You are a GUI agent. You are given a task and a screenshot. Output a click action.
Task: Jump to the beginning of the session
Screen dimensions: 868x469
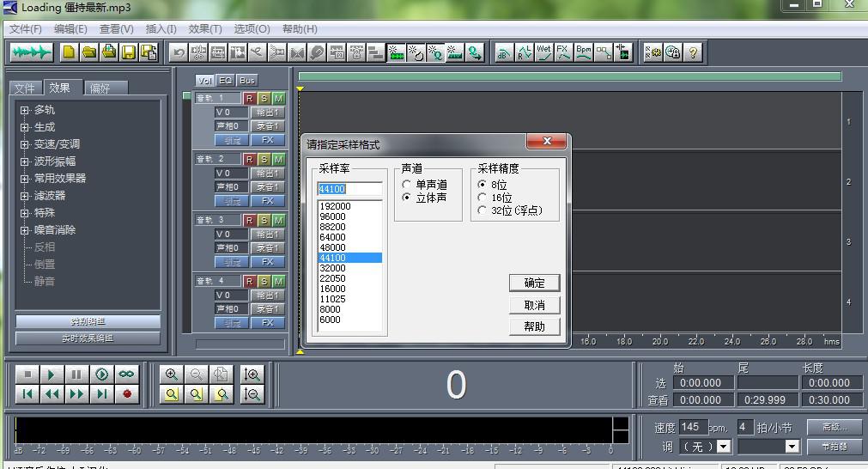click(27, 394)
